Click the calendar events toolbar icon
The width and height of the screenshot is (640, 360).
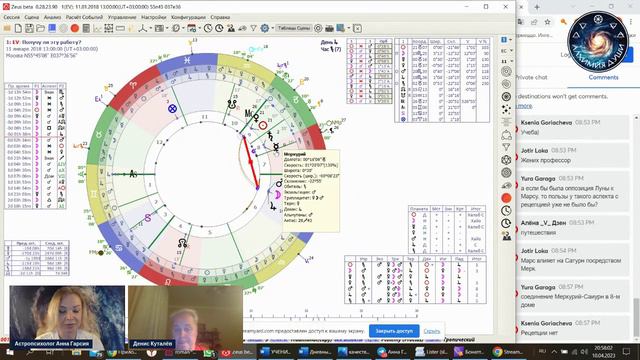[x=191, y=28]
